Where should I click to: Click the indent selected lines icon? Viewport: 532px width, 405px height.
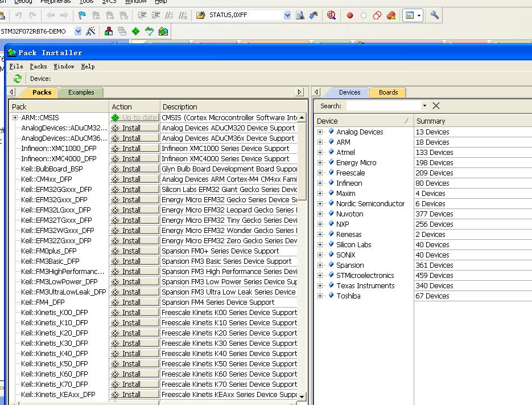pyautogui.click(x=142, y=15)
